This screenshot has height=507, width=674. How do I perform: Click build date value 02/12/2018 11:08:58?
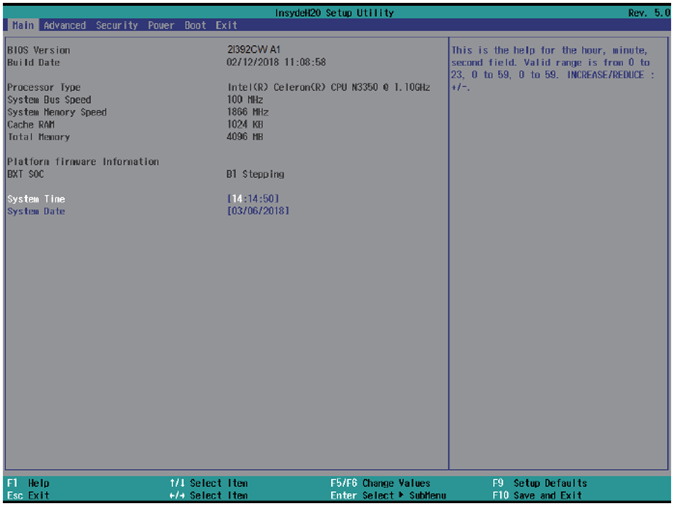276,62
